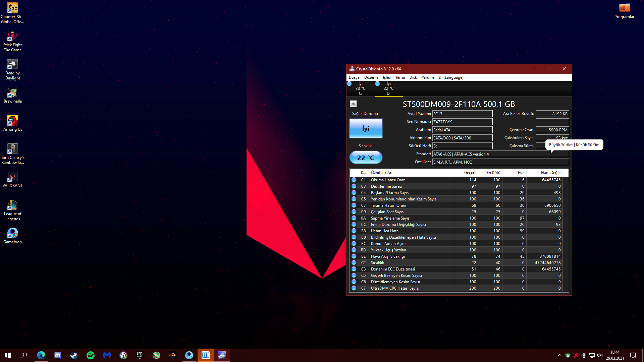Select the UltraDMA CRC Hatası Sayısı row

[456, 288]
